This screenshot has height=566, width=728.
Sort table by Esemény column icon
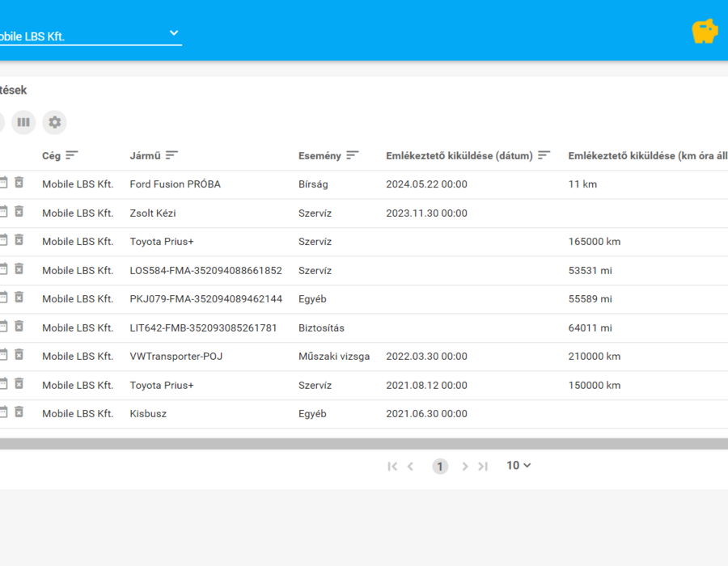[x=353, y=155]
